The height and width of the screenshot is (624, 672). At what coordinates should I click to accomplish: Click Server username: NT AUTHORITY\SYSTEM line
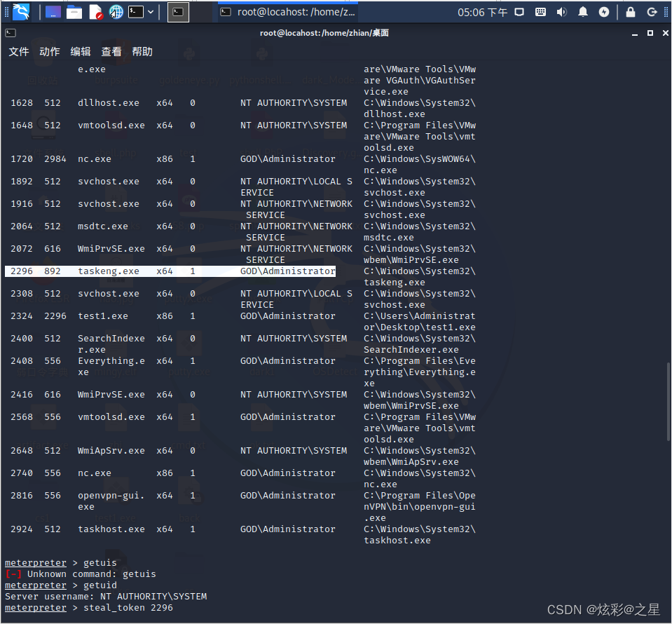(106, 597)
